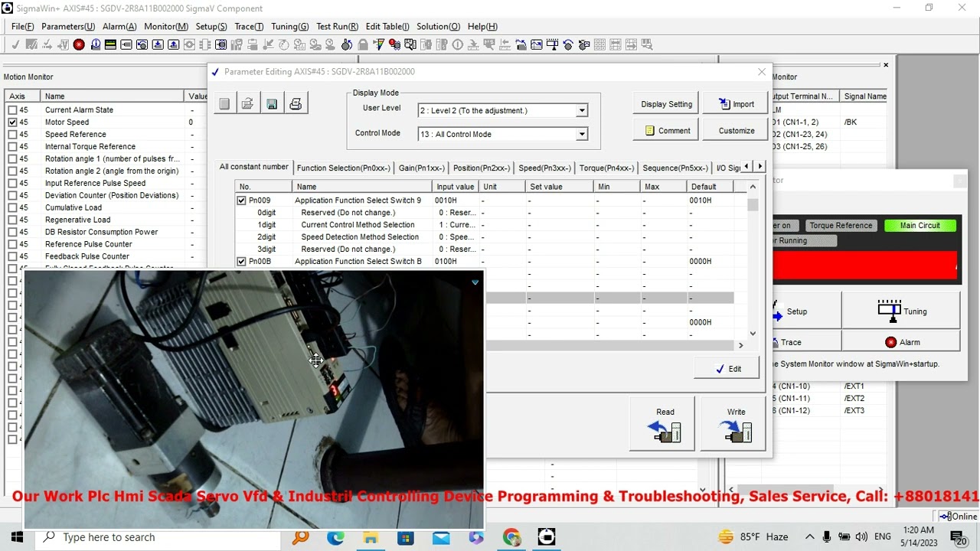Click the tuning stand toolbar icon

pos(552,45)
